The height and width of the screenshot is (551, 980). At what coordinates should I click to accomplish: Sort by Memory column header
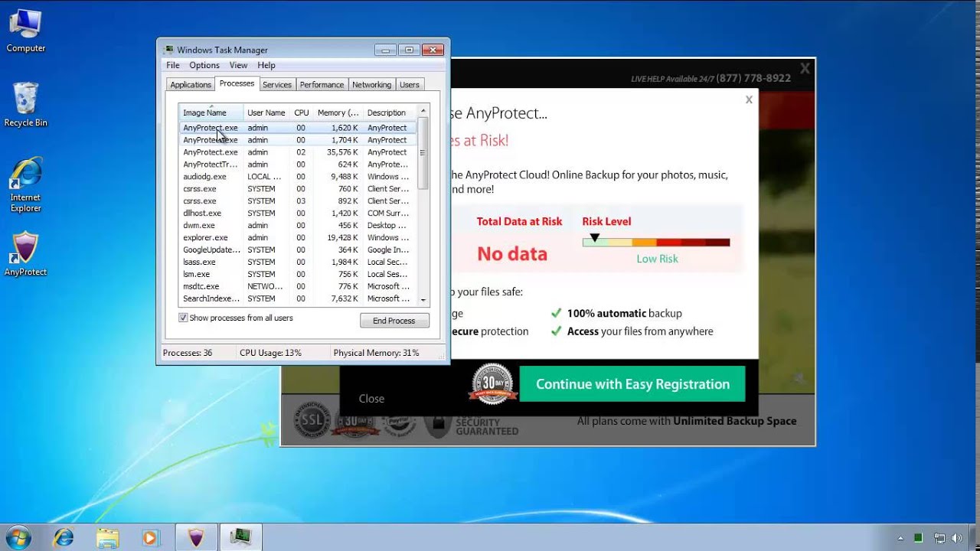pyautogui.click(x=338, y=112)
